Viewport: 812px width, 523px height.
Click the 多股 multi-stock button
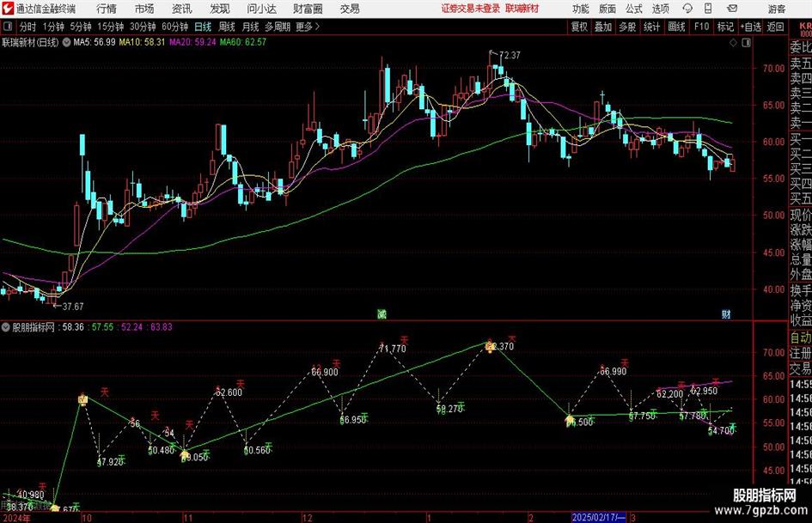click(627, 27)
